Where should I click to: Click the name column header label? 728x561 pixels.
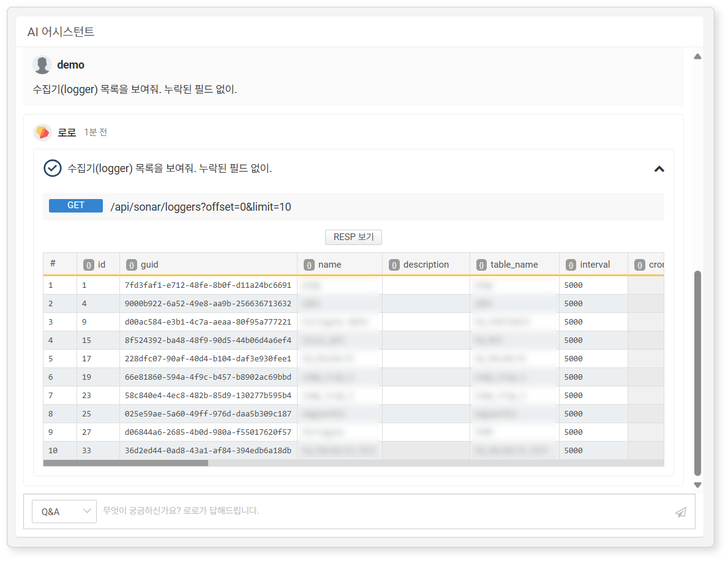(329, 264)
